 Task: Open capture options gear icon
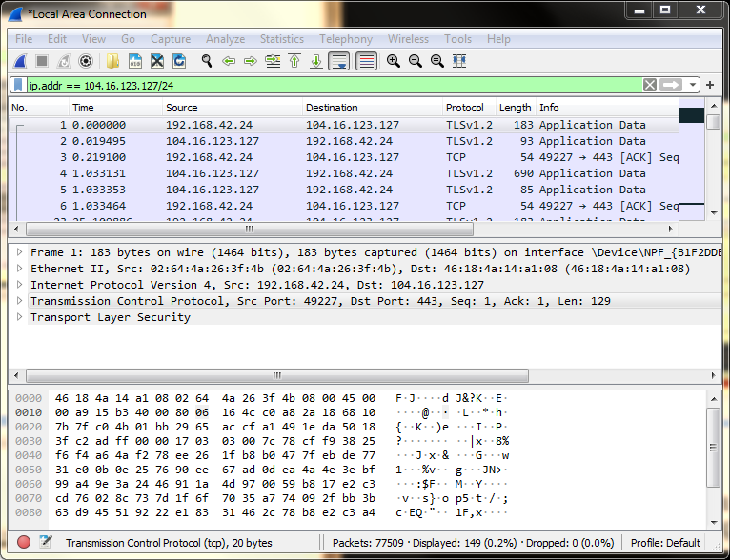pos(86,61)
